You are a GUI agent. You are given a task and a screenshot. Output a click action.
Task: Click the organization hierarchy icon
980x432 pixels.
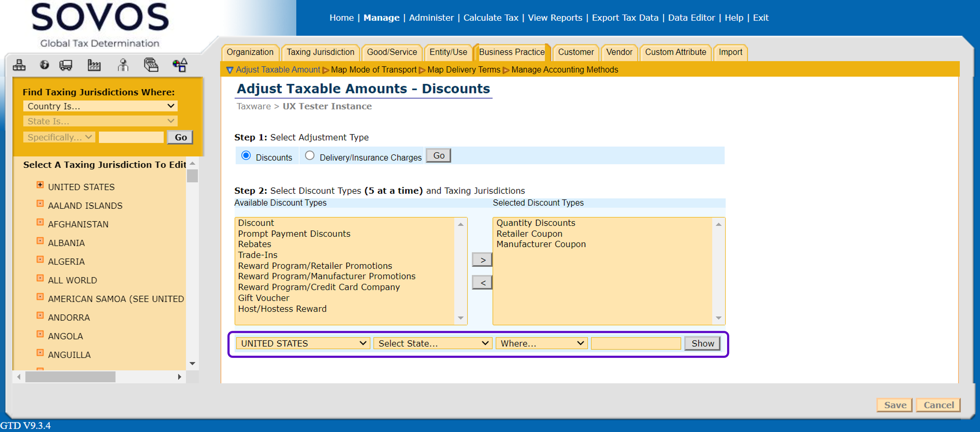(x=19, y=65)
